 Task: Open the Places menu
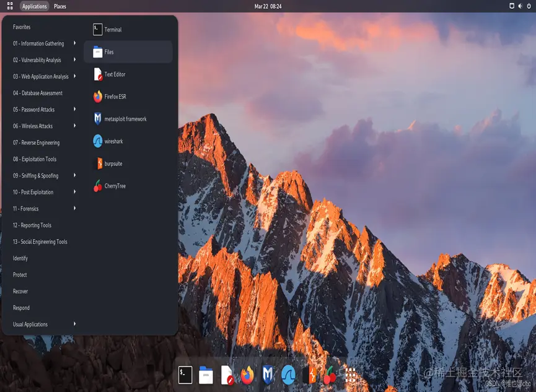pos(60,6)
